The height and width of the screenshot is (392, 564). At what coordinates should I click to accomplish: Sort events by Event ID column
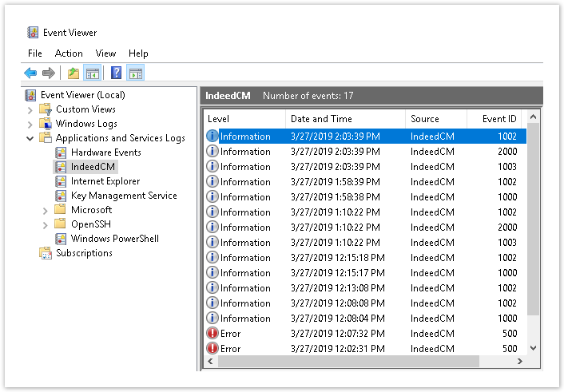(499, 119)
